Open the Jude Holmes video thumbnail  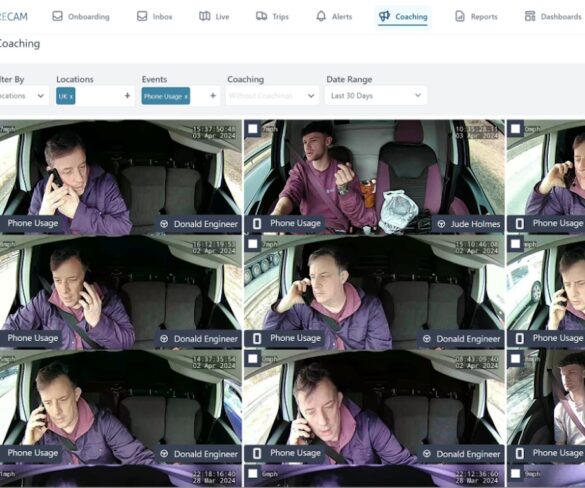click(x=374, y=177)
